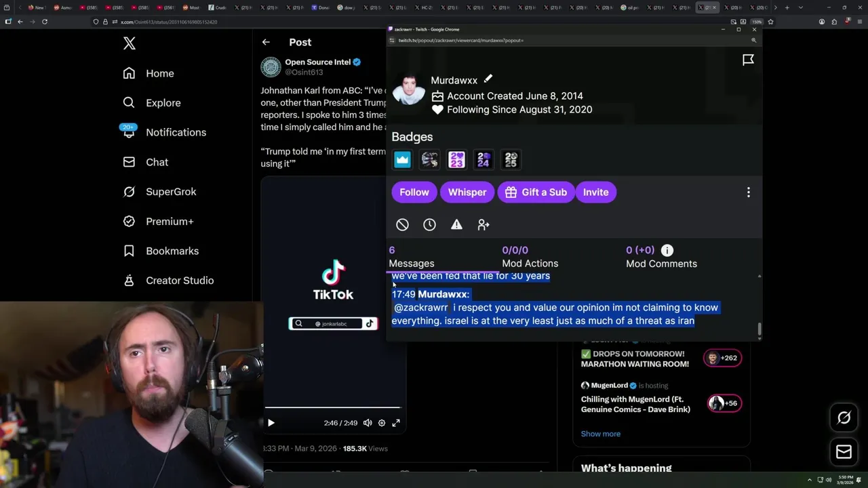Play the TikTok video
The width and height of the screenshot is (868, 488).
pos(271,423)
